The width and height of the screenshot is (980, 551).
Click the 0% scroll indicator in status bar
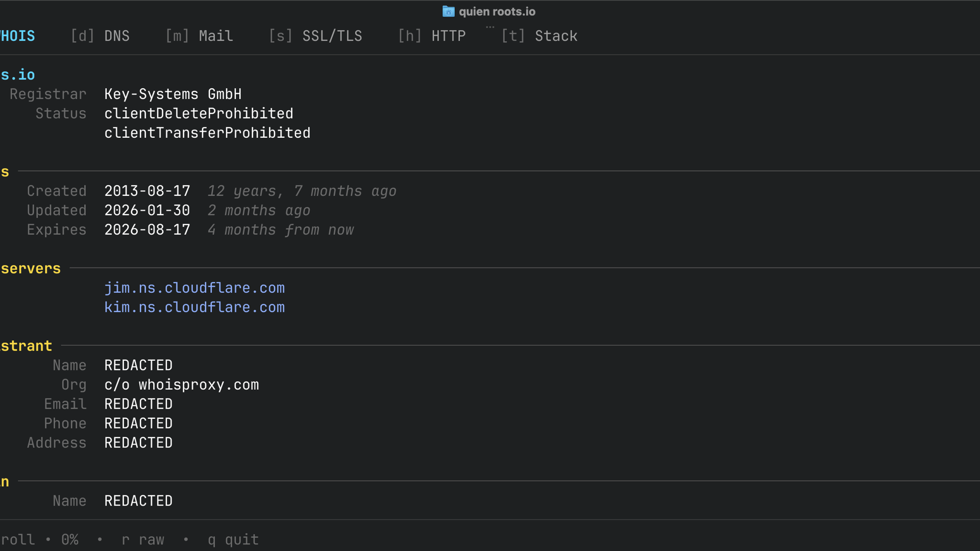click(69, 539)
